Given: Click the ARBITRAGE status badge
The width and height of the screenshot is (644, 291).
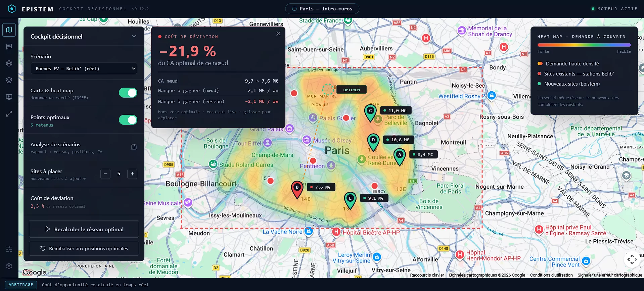Looking at the screenshot, I should pyautogui.click(x=21, y=285).
